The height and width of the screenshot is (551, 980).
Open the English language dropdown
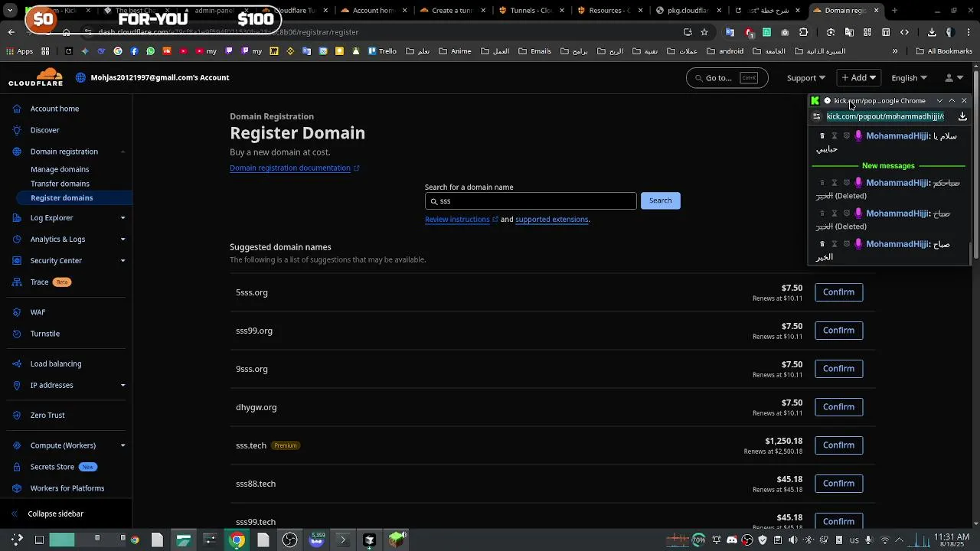[909, 78]
